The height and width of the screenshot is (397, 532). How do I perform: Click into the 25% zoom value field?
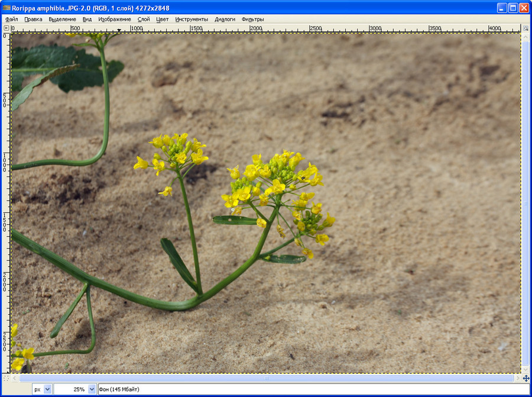pos(71,389)
